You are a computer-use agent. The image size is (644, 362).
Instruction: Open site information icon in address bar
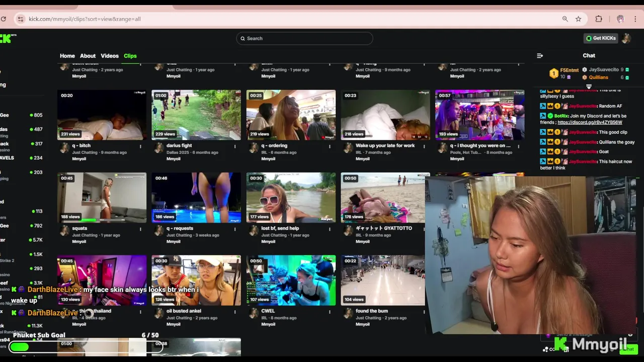(x=20, y=19)
